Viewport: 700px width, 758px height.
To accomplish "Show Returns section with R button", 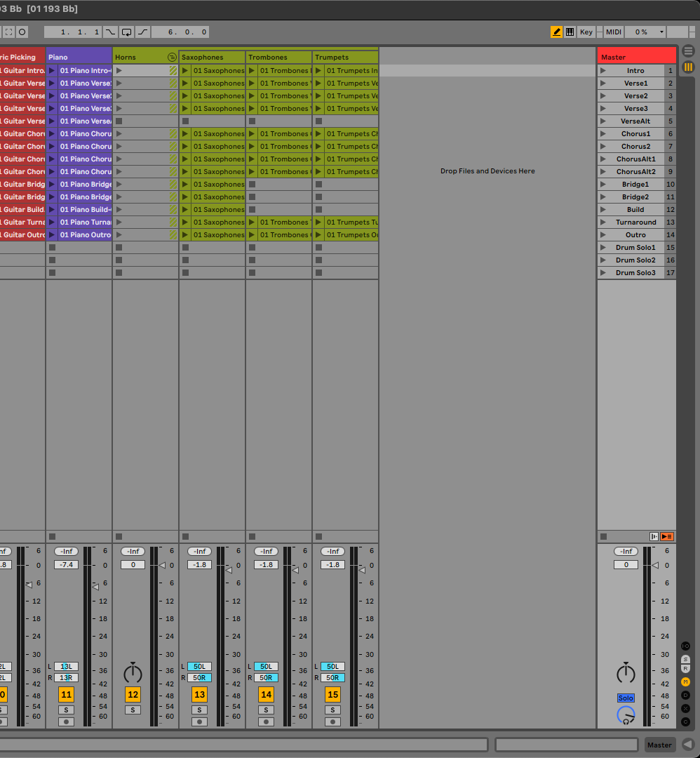I will pos(685,669).
